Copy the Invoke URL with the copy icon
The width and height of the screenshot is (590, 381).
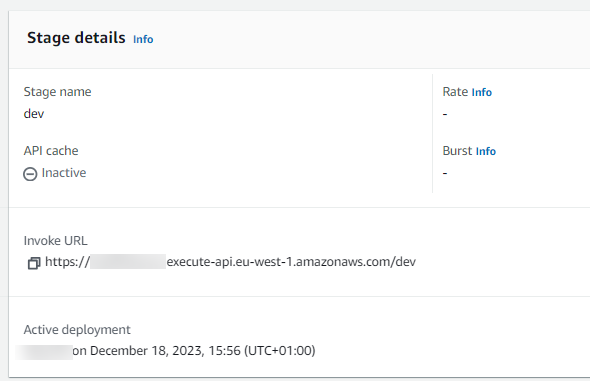(x=34, y=263)
